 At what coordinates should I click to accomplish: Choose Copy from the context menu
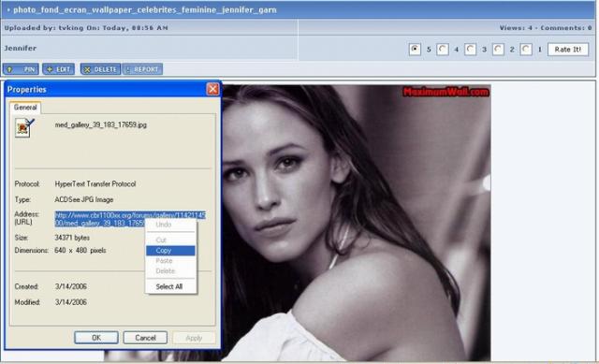[170, 251]
